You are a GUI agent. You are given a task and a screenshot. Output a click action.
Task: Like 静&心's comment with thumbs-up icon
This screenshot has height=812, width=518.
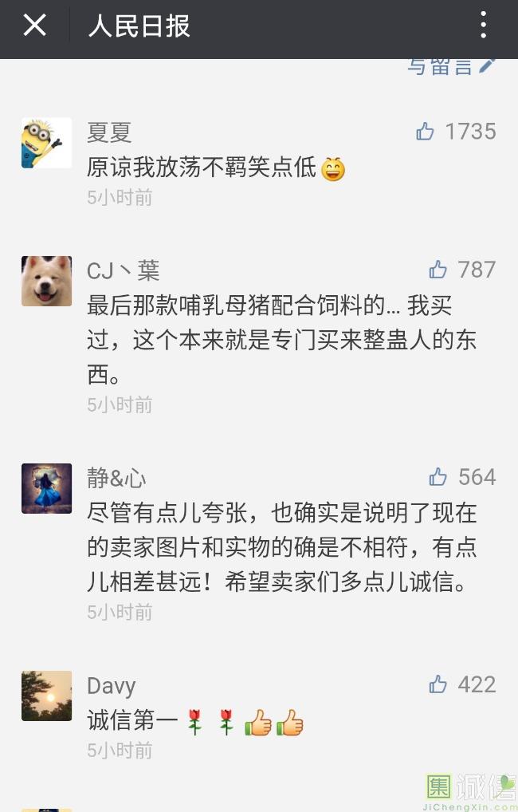tap(438, 477)
